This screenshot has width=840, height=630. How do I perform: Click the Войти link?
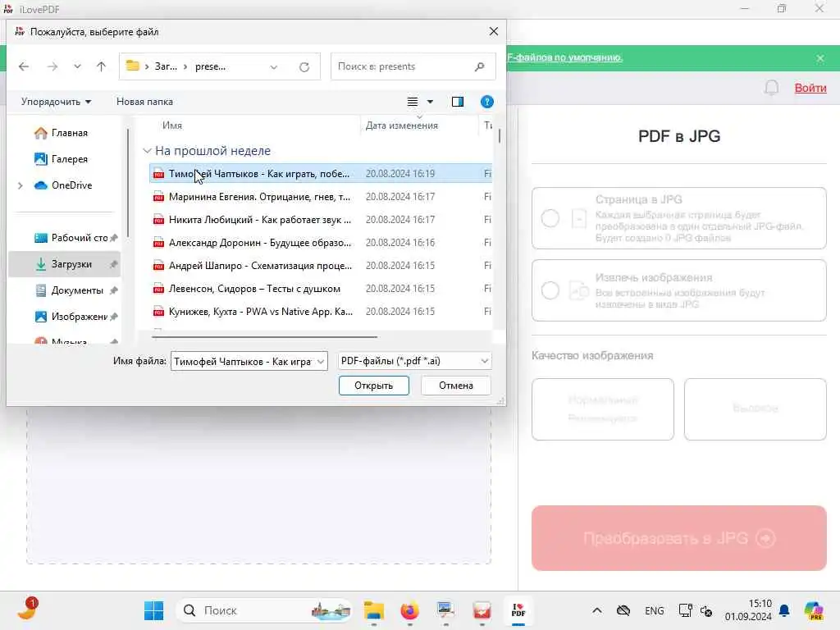click(810, 88)
